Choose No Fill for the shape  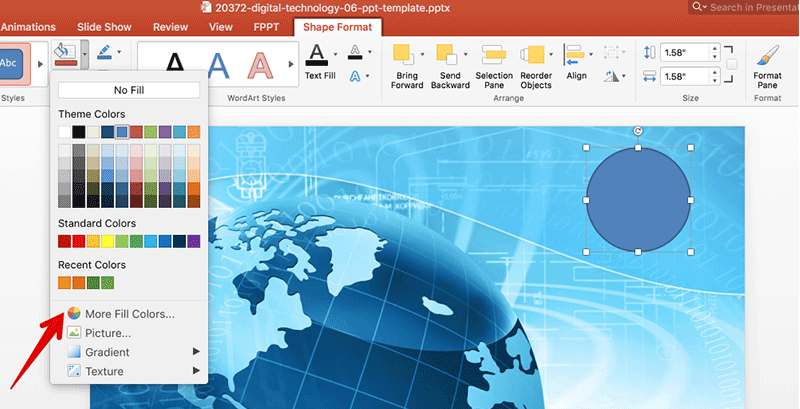point(128,91)
